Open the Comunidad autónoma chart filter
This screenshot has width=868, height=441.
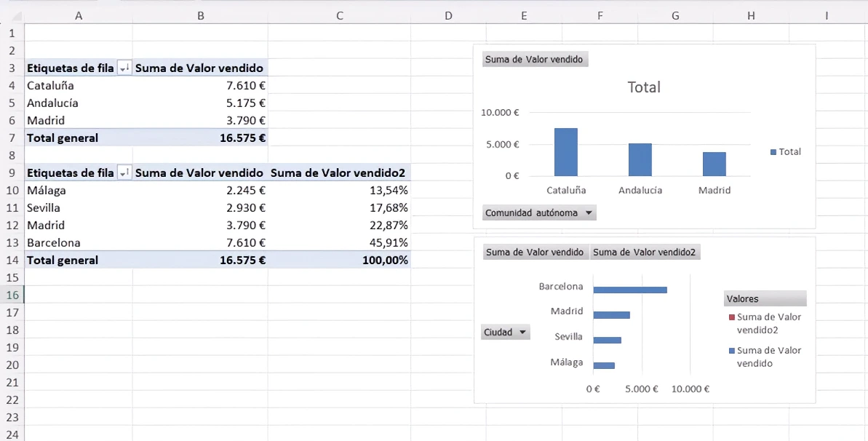540,212
